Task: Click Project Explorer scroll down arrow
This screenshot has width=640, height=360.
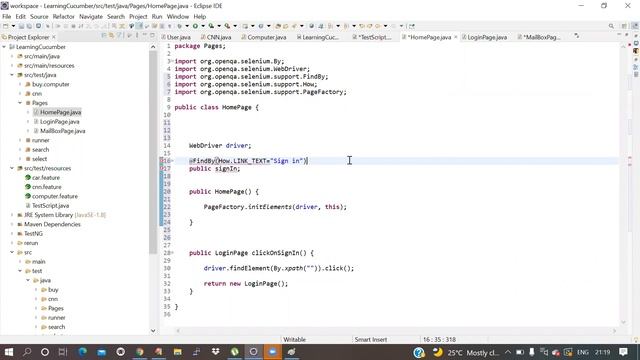Action: 153,331
